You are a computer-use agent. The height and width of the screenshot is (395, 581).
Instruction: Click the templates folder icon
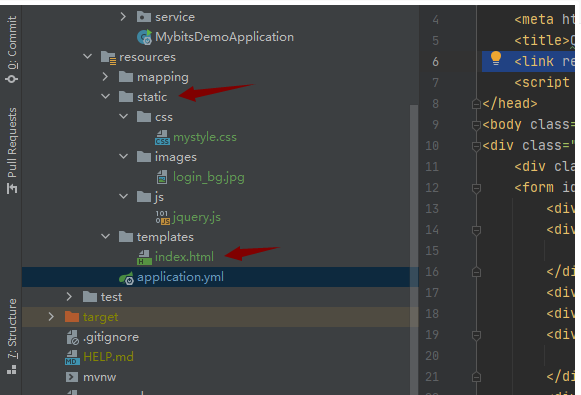pyautogui.click(x=126, y=237)
